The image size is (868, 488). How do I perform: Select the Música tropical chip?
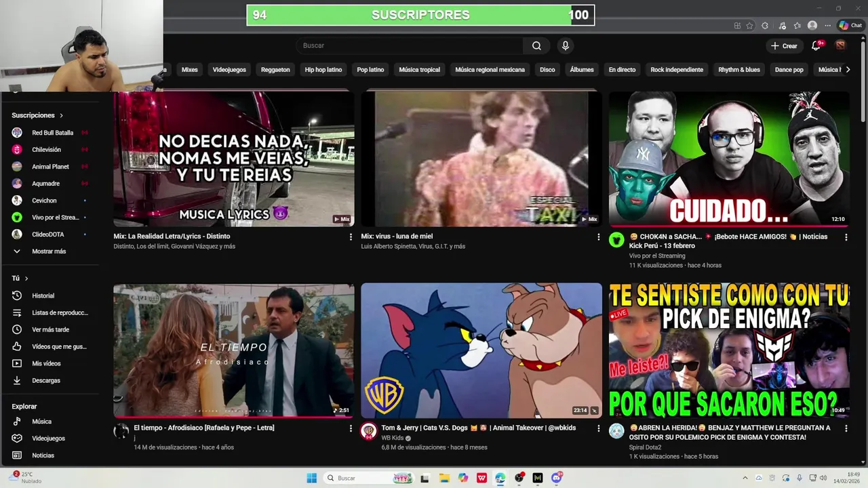pos(419,70)
